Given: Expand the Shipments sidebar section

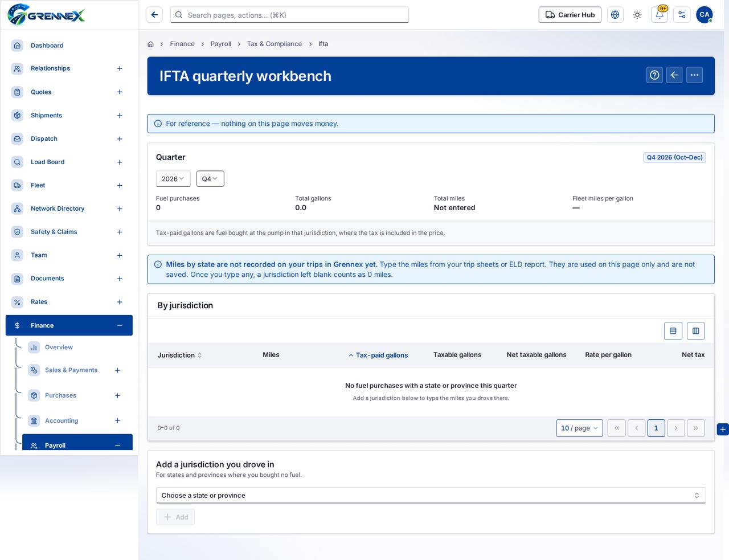Looking at the screenshot, I should [x=120, y=116].
